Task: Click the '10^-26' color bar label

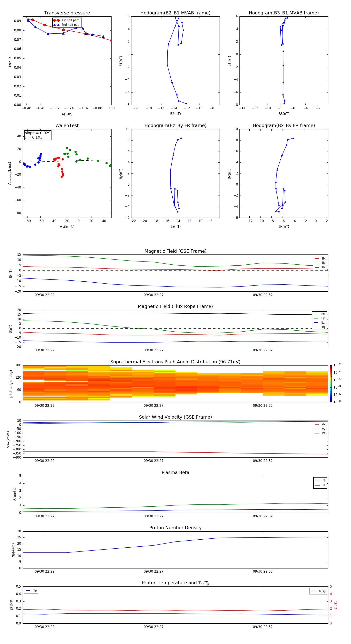Action: (337, 365)
